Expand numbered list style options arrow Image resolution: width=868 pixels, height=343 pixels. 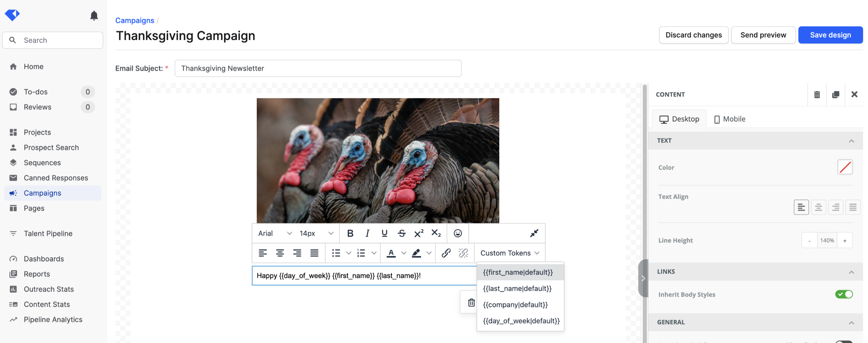374,253
